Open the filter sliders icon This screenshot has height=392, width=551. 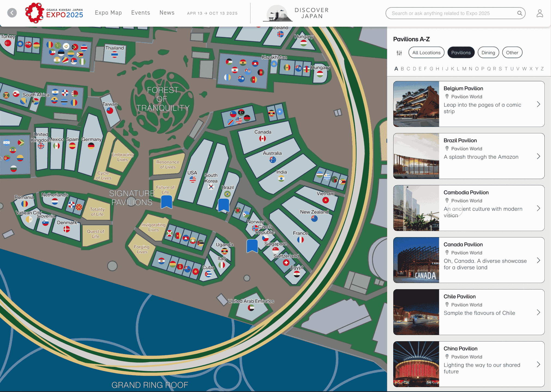(x=399, y=53)
